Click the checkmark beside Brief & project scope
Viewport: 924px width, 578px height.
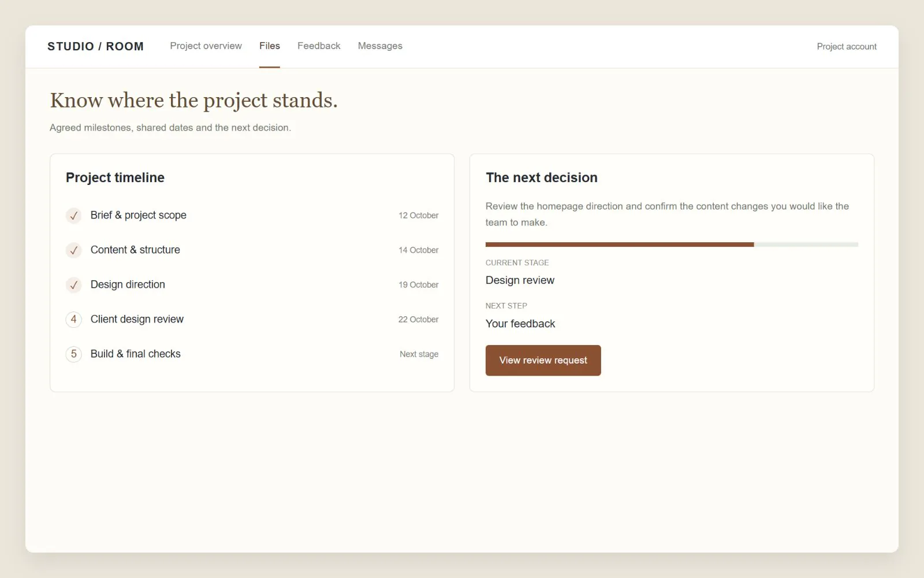coord(73,216)
